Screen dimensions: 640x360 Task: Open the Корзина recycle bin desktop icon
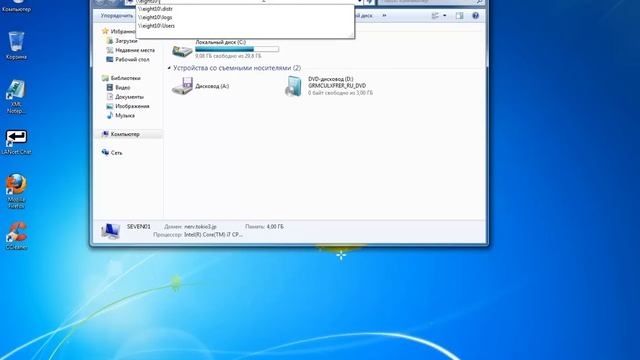click(x=16, y=46)
